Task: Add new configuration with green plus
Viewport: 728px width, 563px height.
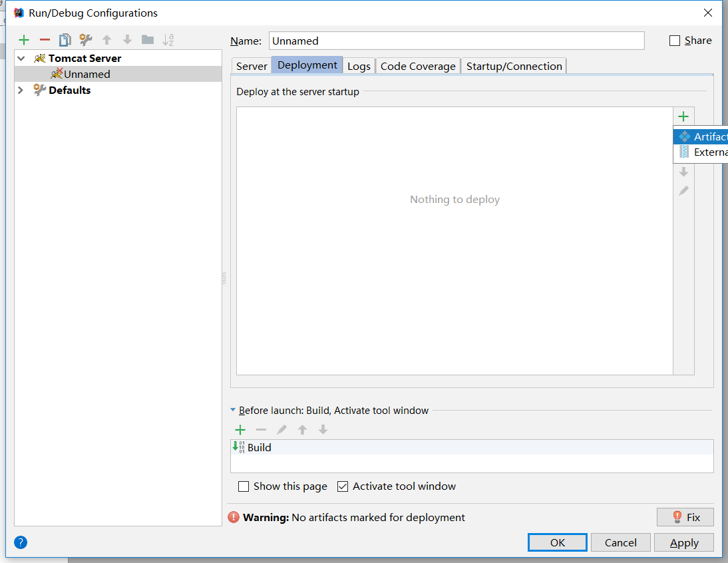Action: coord(24,40)
